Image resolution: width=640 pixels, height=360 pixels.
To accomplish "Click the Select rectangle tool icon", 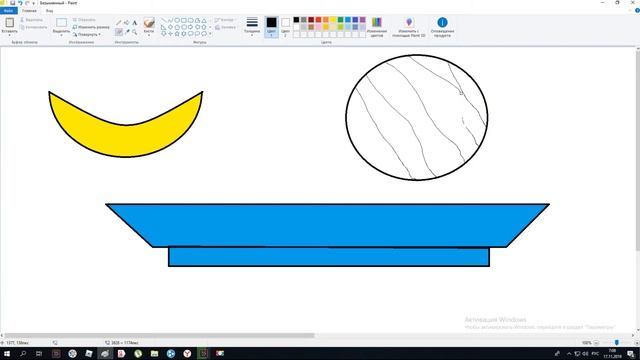I will pos(62,23).
